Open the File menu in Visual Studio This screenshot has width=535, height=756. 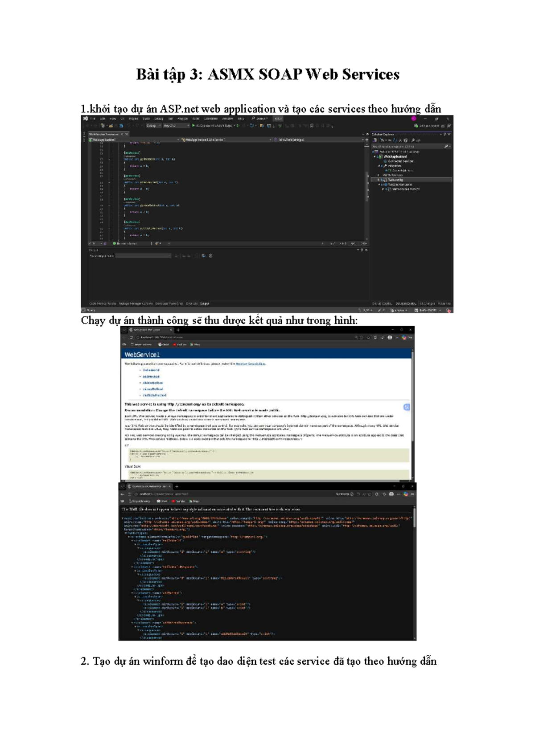pyautogui.click(x=93, y=119)
